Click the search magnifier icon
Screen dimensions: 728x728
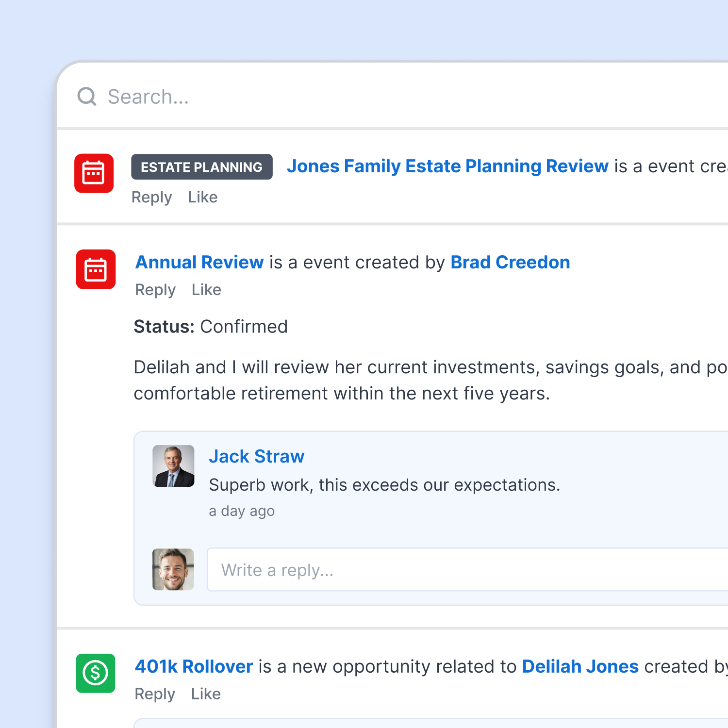click(x=87, y=97)
